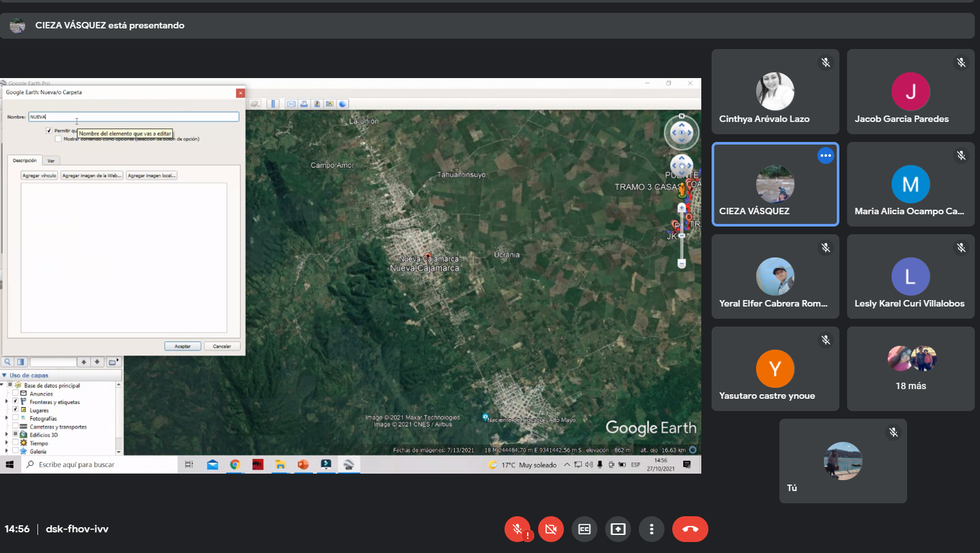Toggle Edificios 3D layer checkbox
This screenshot has width=980, height=553.
15,434
